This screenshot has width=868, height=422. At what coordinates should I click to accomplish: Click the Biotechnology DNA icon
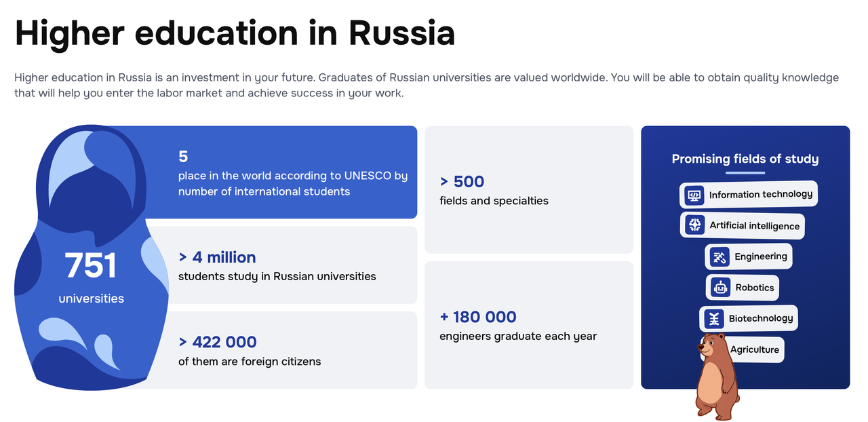[x=714, y=319]
